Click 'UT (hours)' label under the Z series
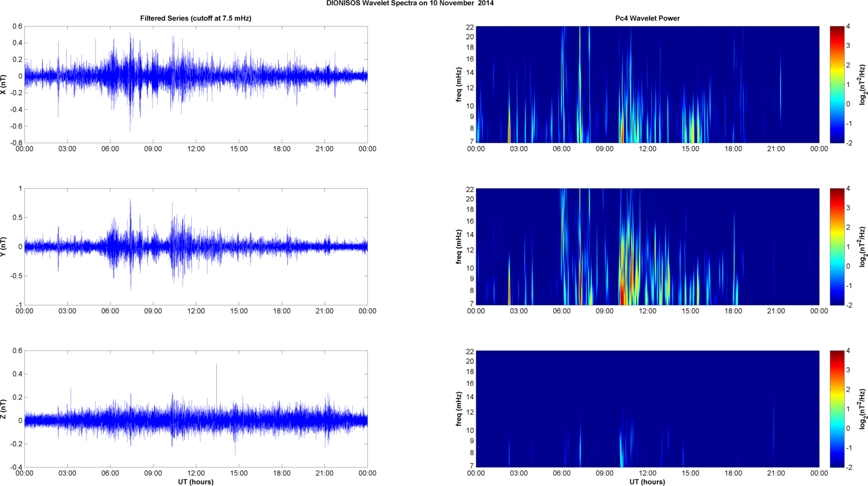868x486 pixels. tap(196, 482)
